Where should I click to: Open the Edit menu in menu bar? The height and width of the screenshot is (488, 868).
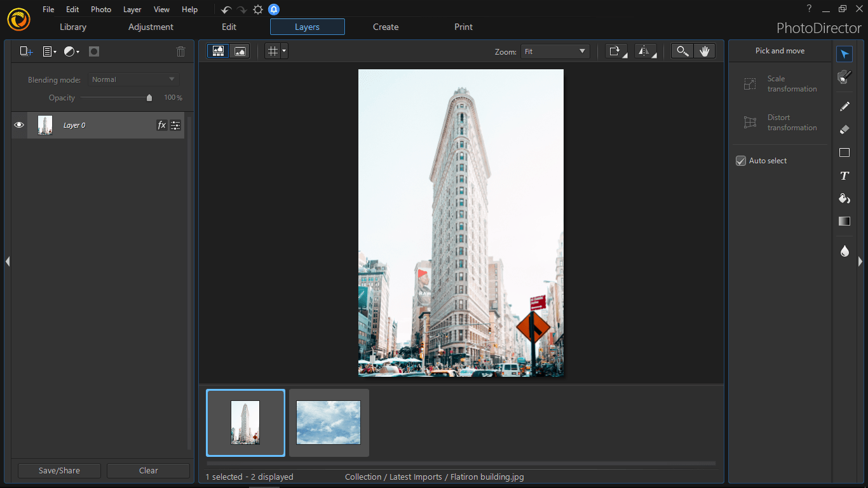point(72,10)
